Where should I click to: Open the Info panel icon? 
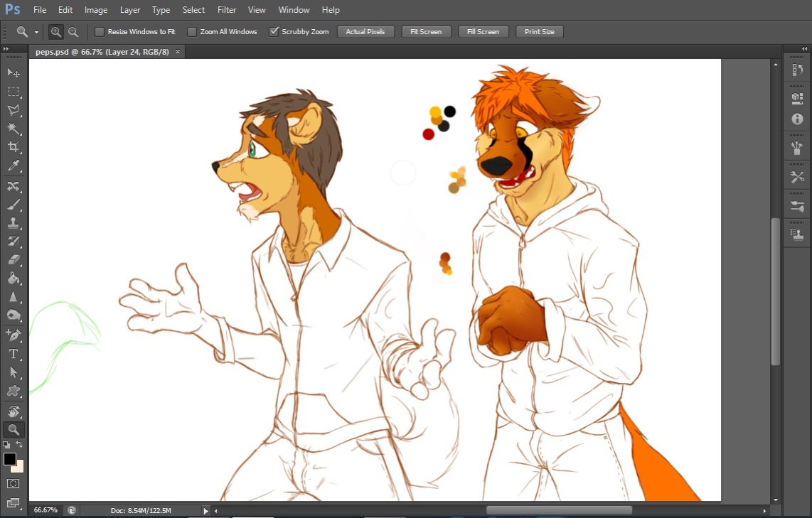(x=797, y=119)
